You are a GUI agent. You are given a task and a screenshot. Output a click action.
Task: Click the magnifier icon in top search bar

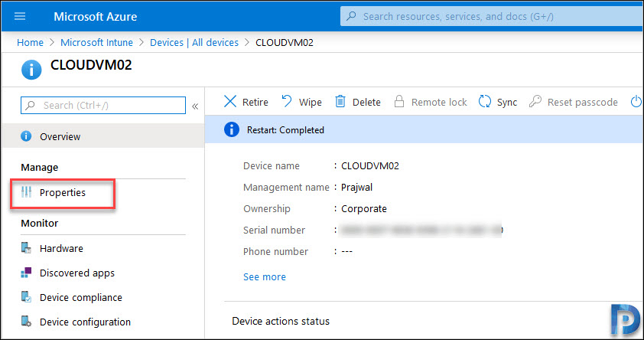click(x=351, y=16)
